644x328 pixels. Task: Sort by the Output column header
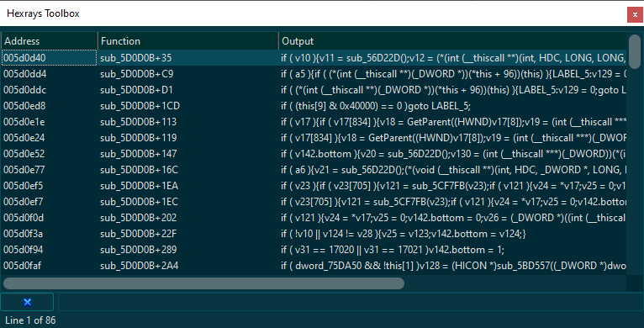[452, 41]
